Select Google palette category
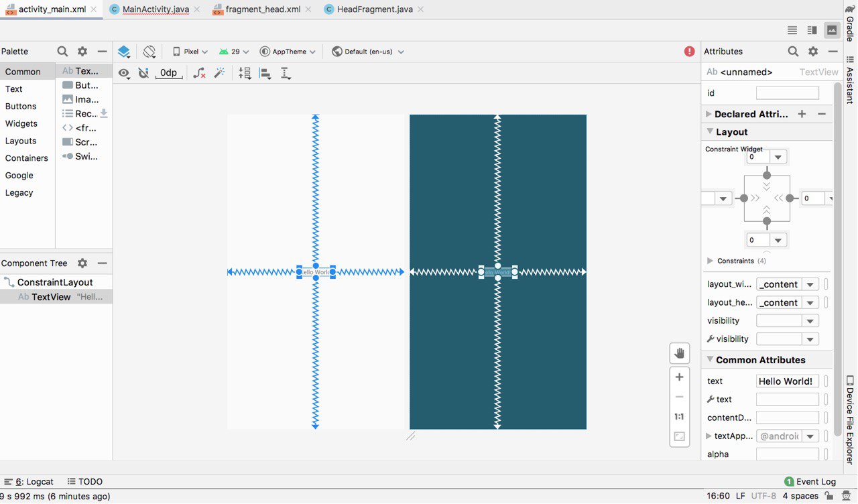The image size is (858, 504). [27, 176]
